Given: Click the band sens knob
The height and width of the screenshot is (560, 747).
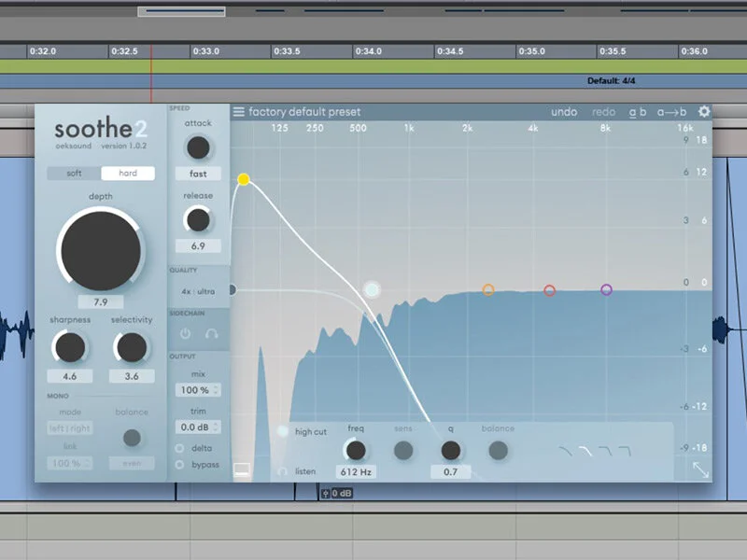Looking at the screenshot, I should (x=403, y=451).
